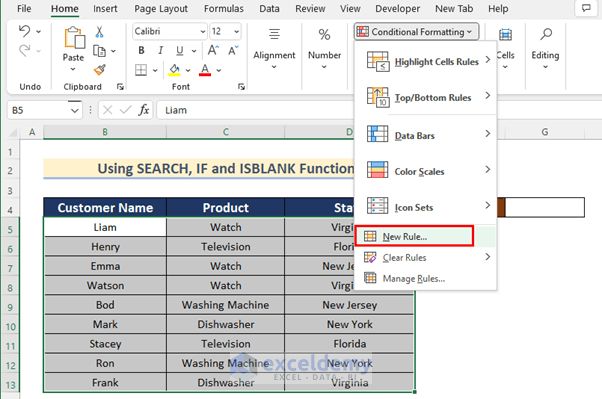Viewport: 602px width, 399px height.
Task: Open Clear Rules submenu
Action: [x=426, y=257]
